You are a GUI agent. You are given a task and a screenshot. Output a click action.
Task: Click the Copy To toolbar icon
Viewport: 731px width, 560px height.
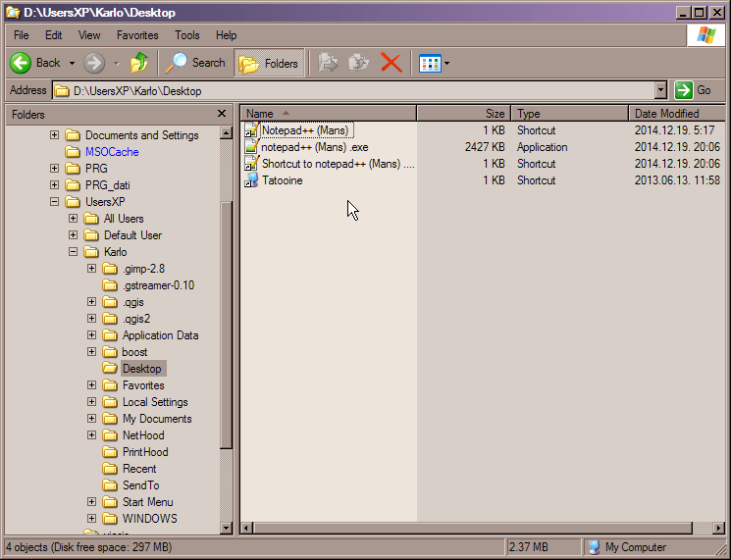pyautogui.click(x=359, y=63)
